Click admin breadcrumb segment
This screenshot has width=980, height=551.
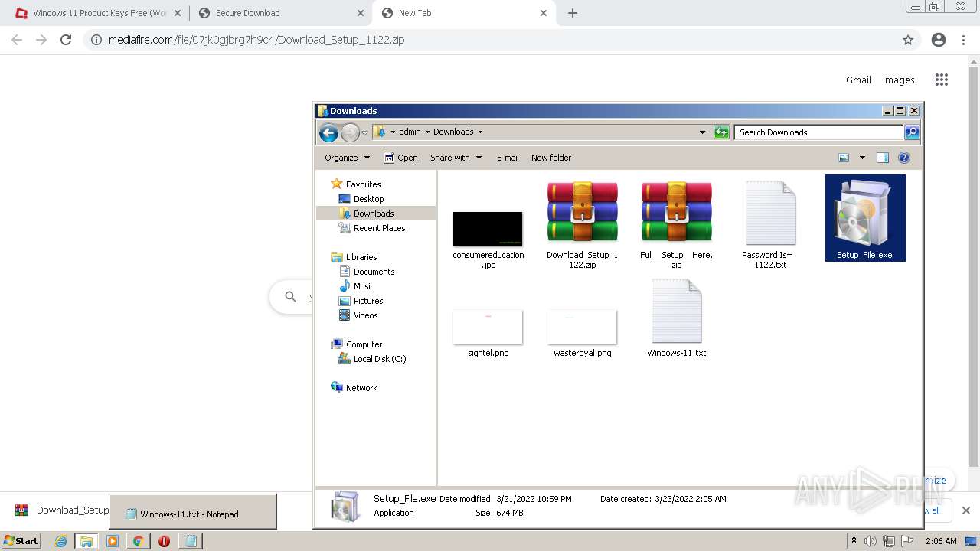pos(410,132)
